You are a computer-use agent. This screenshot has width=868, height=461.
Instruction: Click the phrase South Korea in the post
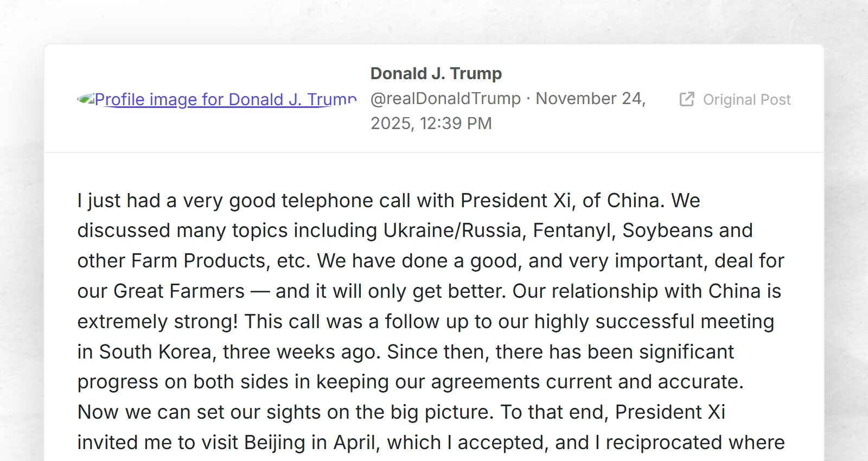click(x=156, y=351)
